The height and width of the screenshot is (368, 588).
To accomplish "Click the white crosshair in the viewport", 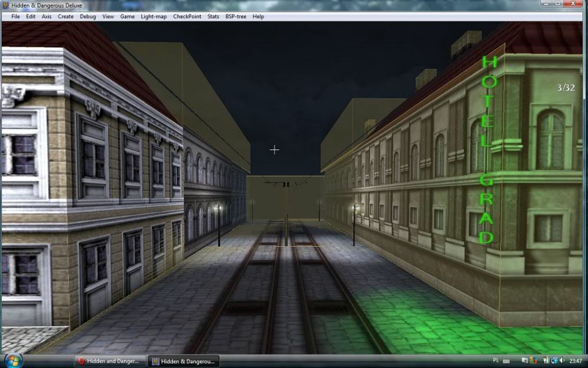I will [274, 150].
